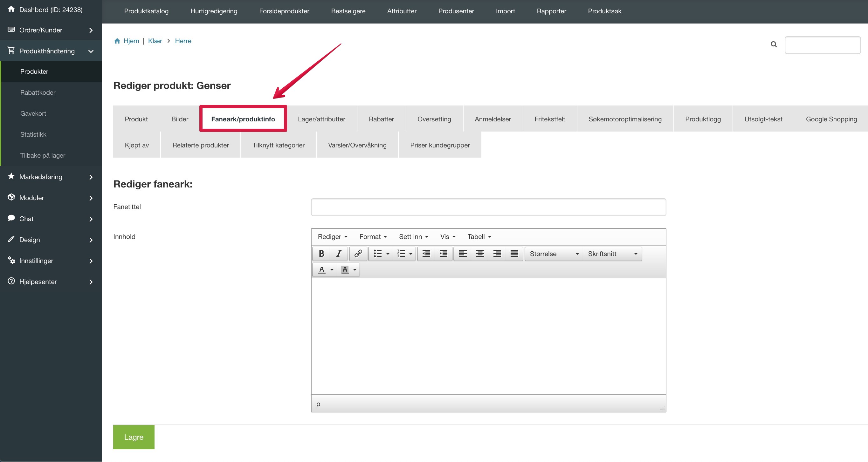The height and width of the screenshot is (462, 868).
Task: Click the home icon in breadcrumb
Action: click(x=117, y=41)
